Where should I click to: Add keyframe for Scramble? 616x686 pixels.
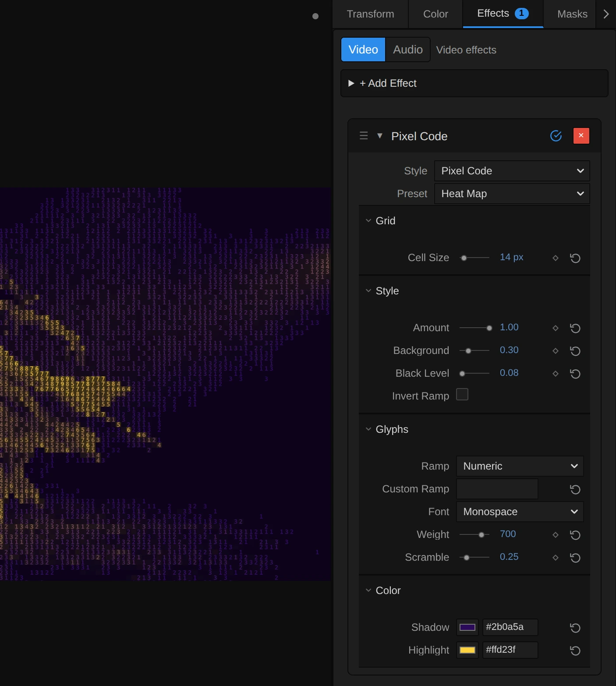point(556,558)
